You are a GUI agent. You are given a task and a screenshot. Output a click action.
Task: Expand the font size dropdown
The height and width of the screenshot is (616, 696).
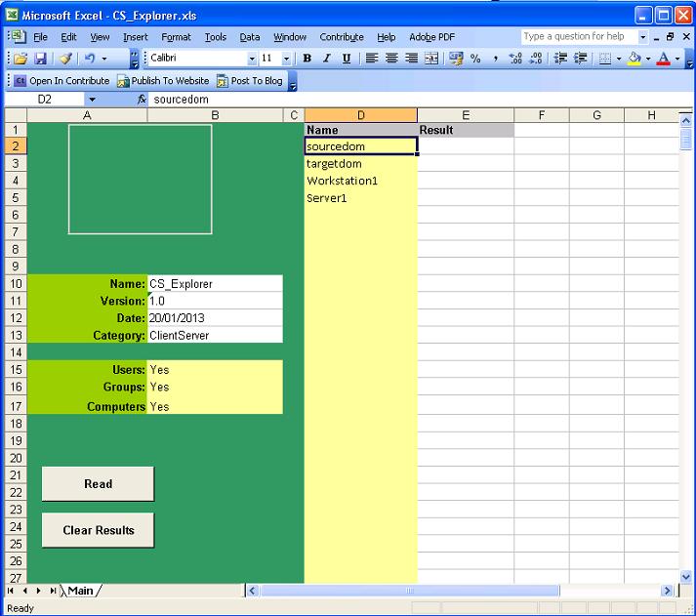286,59
